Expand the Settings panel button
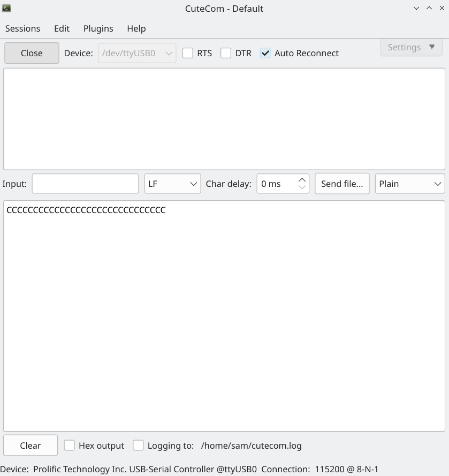 (411, 47)
